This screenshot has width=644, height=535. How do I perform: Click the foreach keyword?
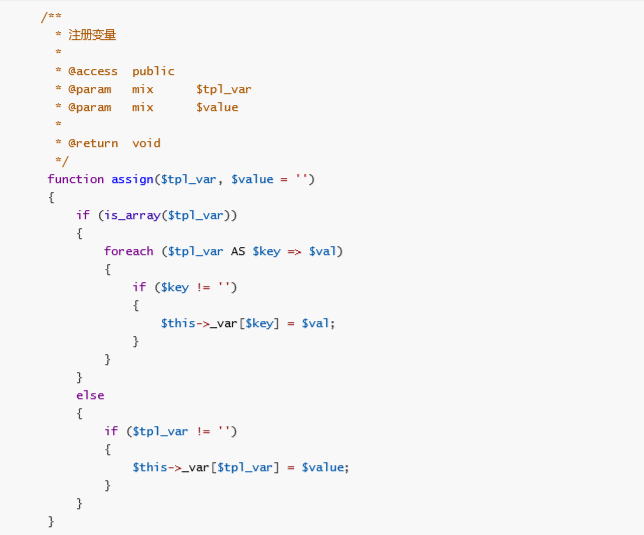129,251
